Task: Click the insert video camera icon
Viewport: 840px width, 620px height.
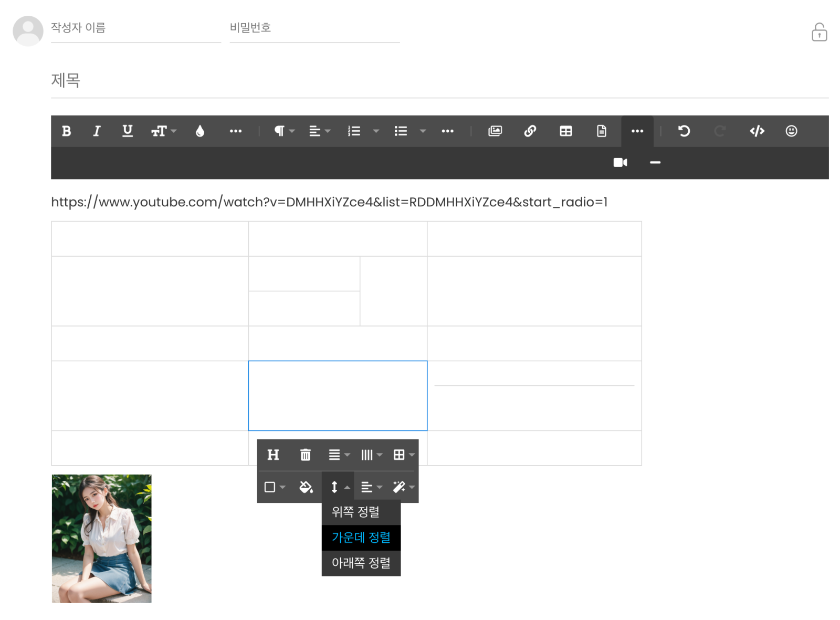Action: click(620, 163)
